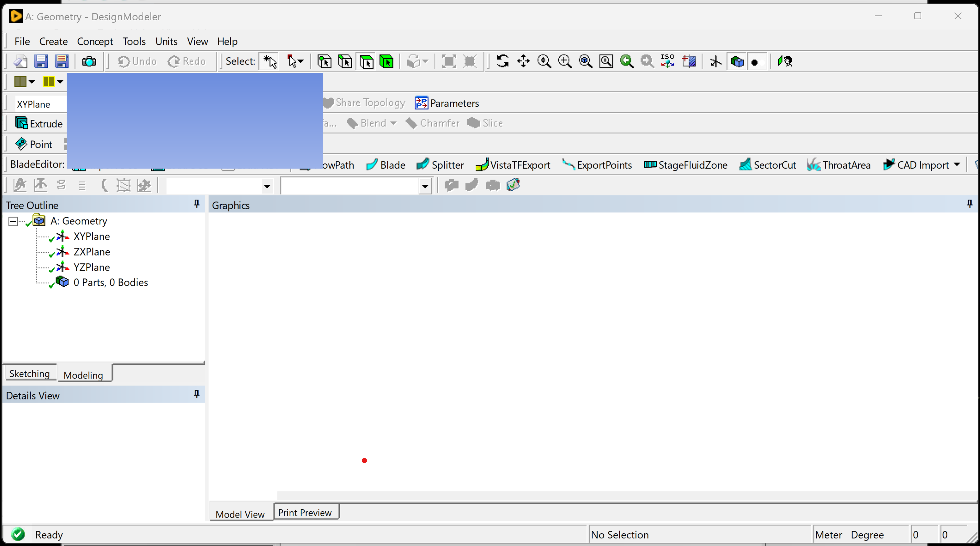Click the Export floppy icon with red lines
980x546 pixels.
(61, 61)
